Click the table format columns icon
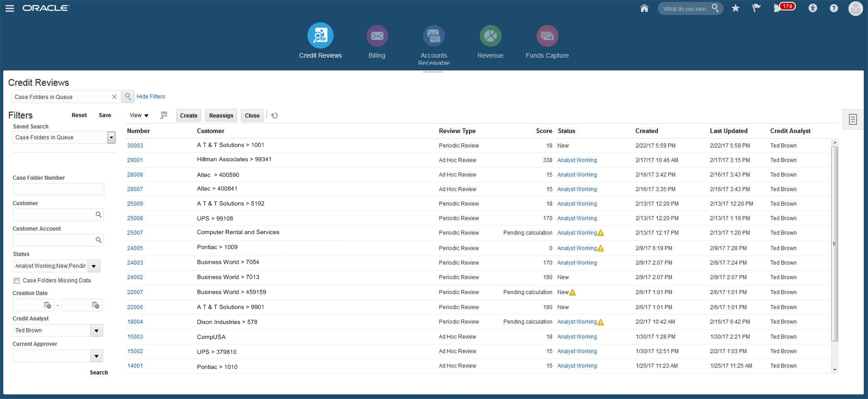 164,115
